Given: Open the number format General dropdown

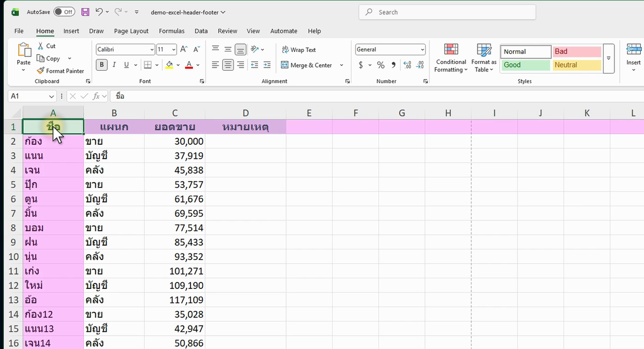Looking at the screenshot, I should pyautogui.click(x=422, y=49).
